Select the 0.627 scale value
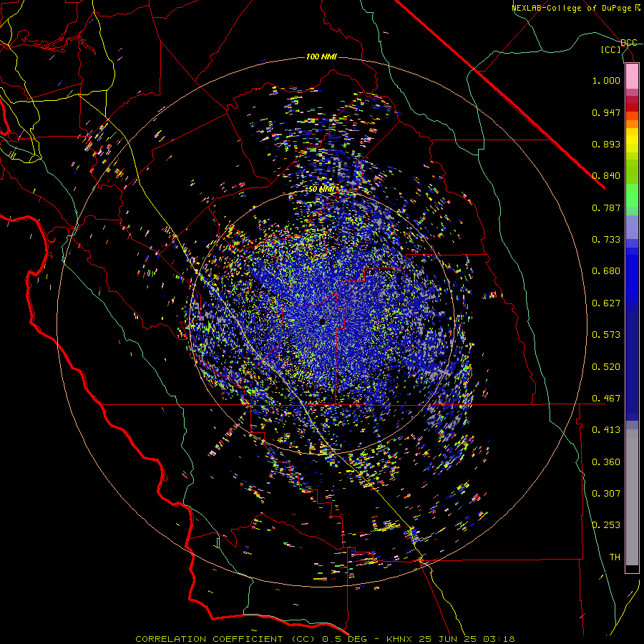 (x=606, y=303)
